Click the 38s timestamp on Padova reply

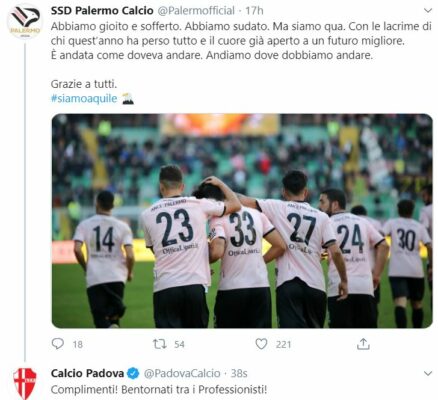coord(239,373)
